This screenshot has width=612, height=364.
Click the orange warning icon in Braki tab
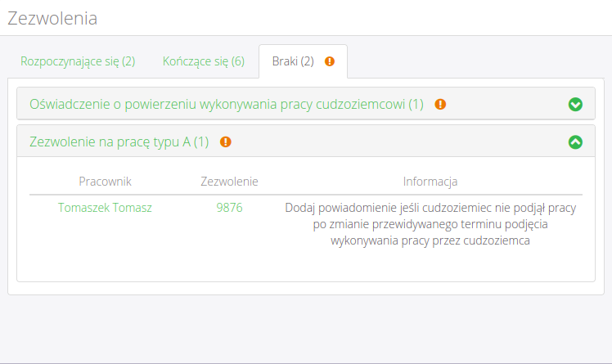pyautogui.click(x=330, y=61)
